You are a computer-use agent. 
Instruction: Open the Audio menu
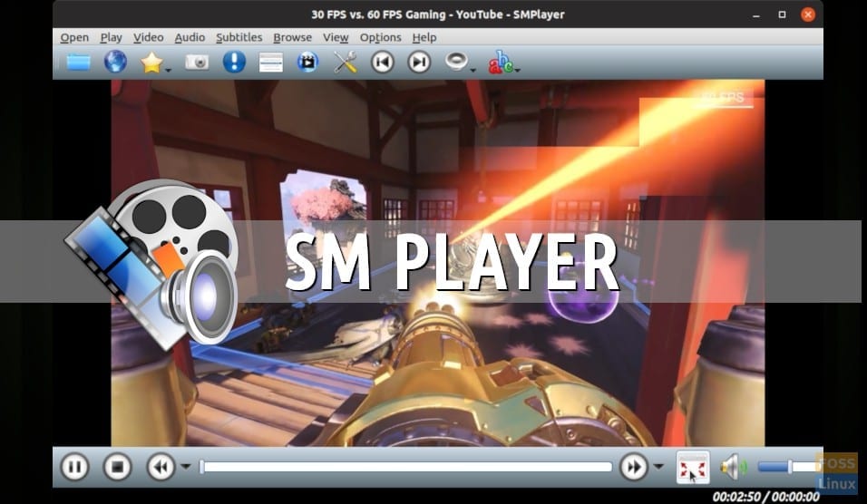[x=190, y=37]
